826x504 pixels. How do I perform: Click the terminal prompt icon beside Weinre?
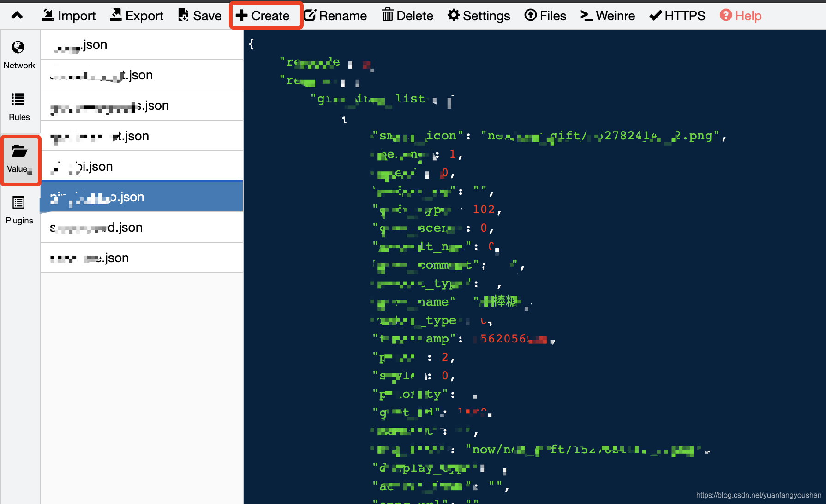click(586, 16)
